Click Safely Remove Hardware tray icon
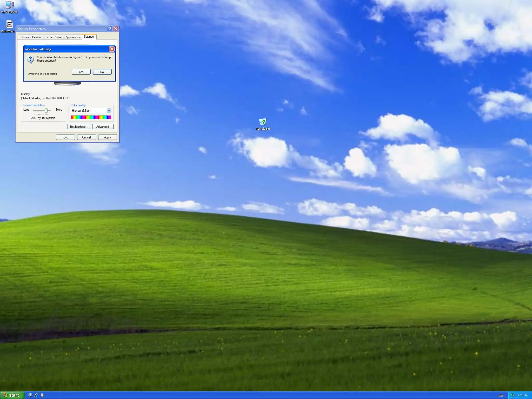The height and width of the screenshot is (399, 532). tap(513, 395)
